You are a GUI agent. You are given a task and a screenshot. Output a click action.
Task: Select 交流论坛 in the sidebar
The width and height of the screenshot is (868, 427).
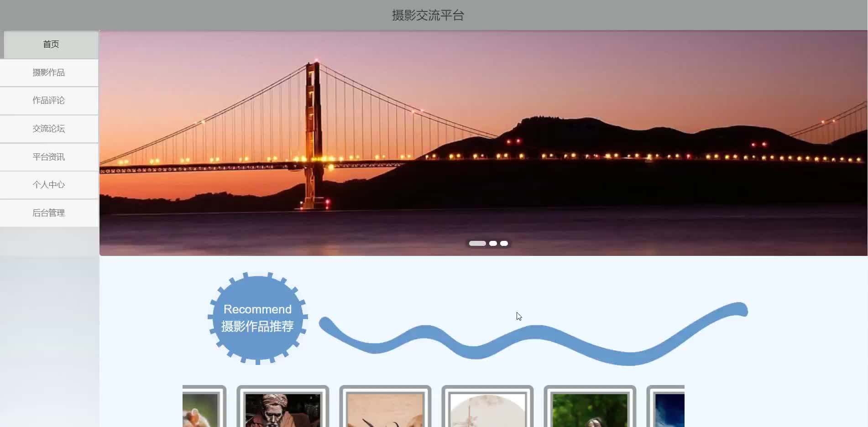point(49,129)
